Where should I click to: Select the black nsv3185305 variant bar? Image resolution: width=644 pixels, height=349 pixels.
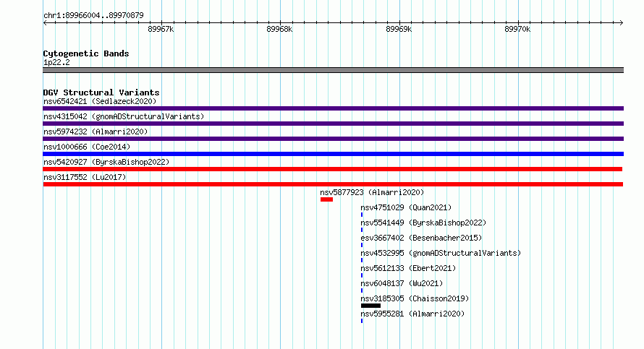click(371, 306)
